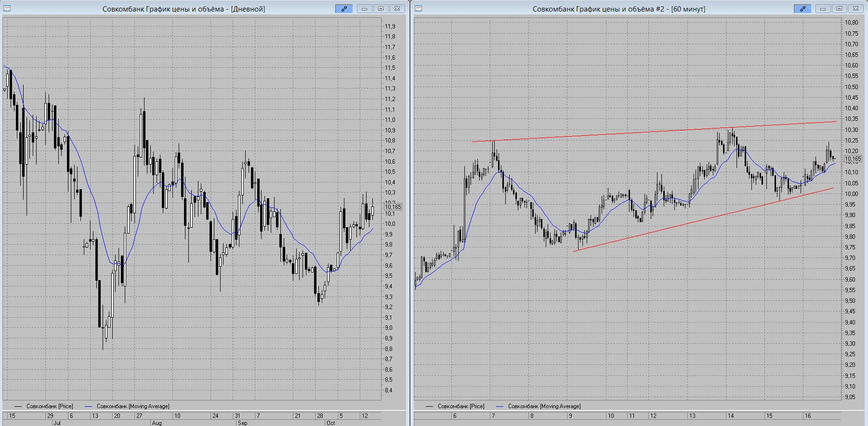
Task: Click the '31' date label on the daily time axis
Action: pyautogui.click(x=237, y=416)
